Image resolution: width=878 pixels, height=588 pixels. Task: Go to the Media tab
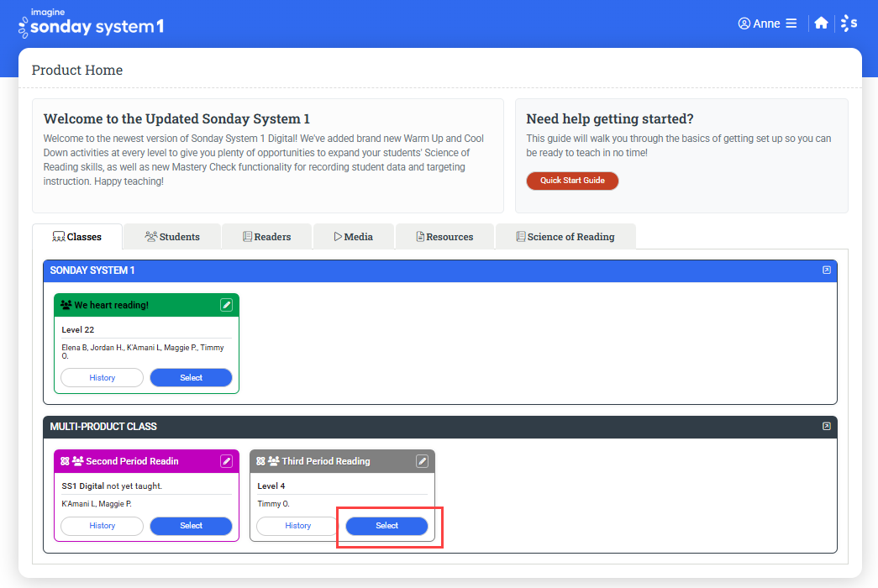353,237
